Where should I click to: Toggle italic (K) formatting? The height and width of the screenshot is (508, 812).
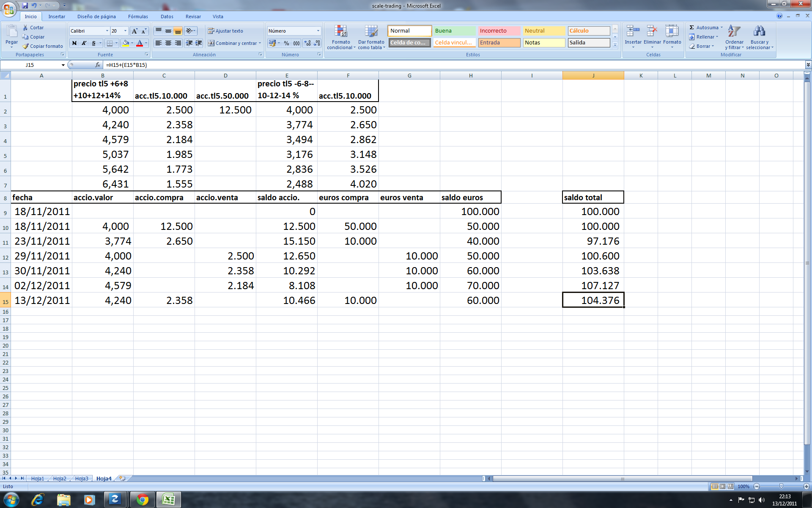pos(84,43)
